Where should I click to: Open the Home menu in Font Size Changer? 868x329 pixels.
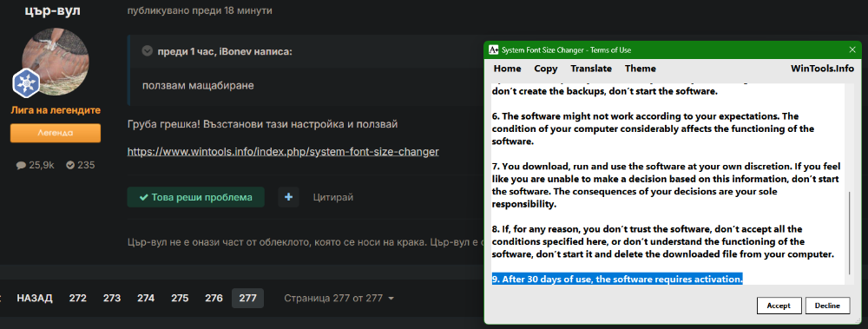click(x=507, y=69)
